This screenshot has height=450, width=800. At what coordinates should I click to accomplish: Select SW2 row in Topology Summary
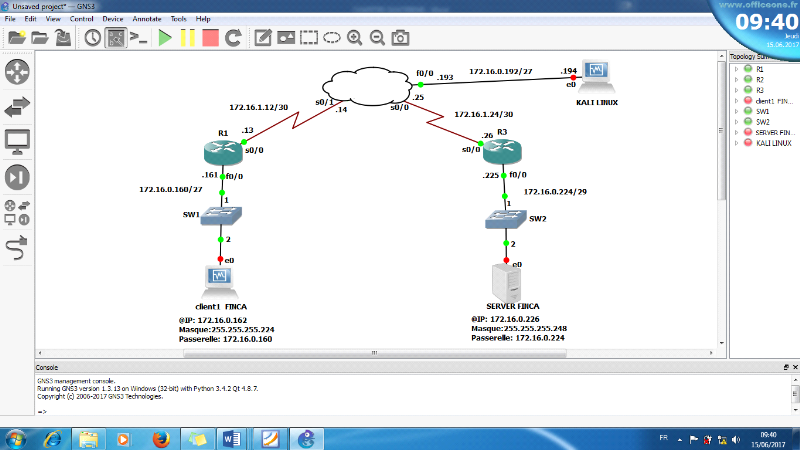point(763,122)
